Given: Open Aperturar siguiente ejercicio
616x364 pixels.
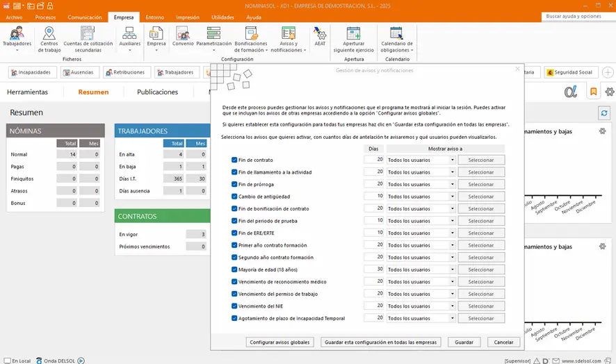Looking at the screenshot, I should [x=353, y=36].
